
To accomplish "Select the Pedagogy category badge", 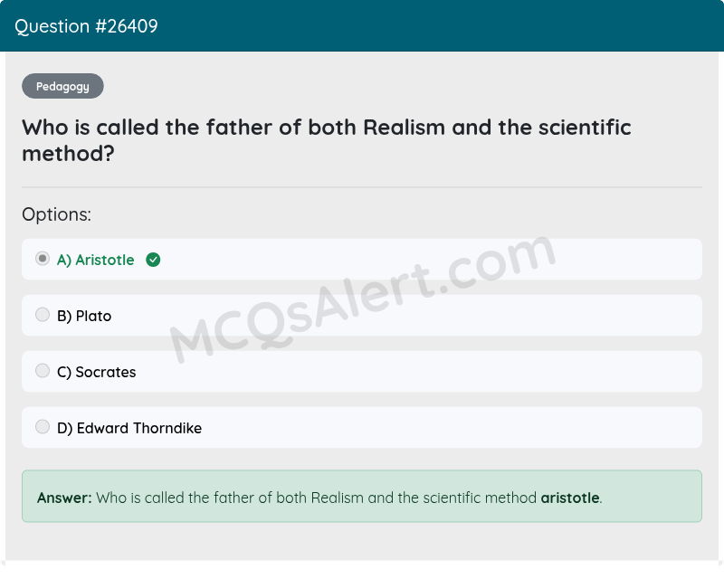I will tap(62, 86).
